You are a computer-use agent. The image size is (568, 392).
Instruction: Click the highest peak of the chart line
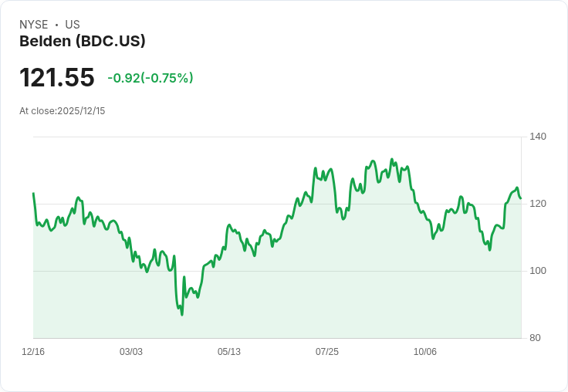coord(391,159)
